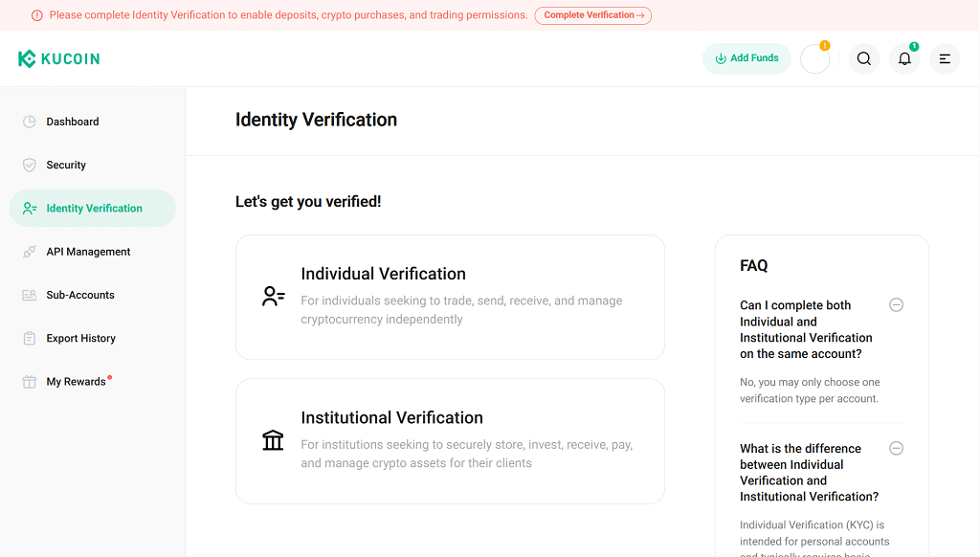Click the Dashboard pie chart icon
Viewport: 980px width, 557px height.
pyautogui.click(x=30, y=122)
